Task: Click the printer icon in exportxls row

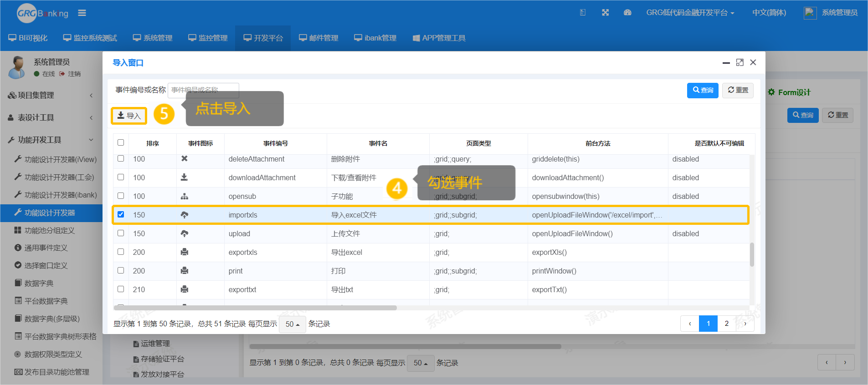Action: click(185, 252)
